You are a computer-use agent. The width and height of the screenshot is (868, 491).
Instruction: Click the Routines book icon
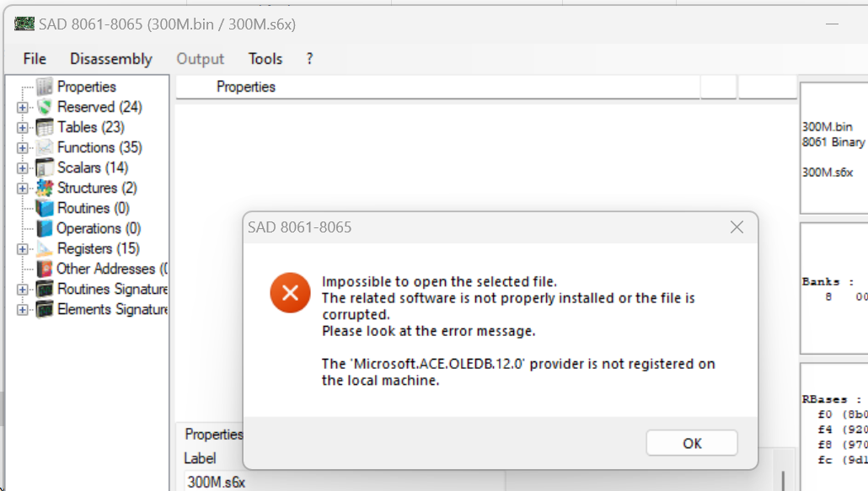(x=44, y=208)
